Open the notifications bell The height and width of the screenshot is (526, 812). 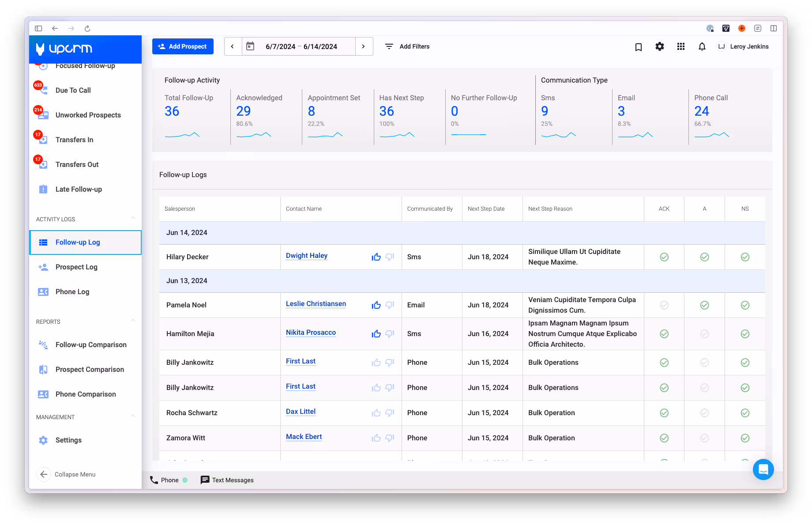(702, 46)
